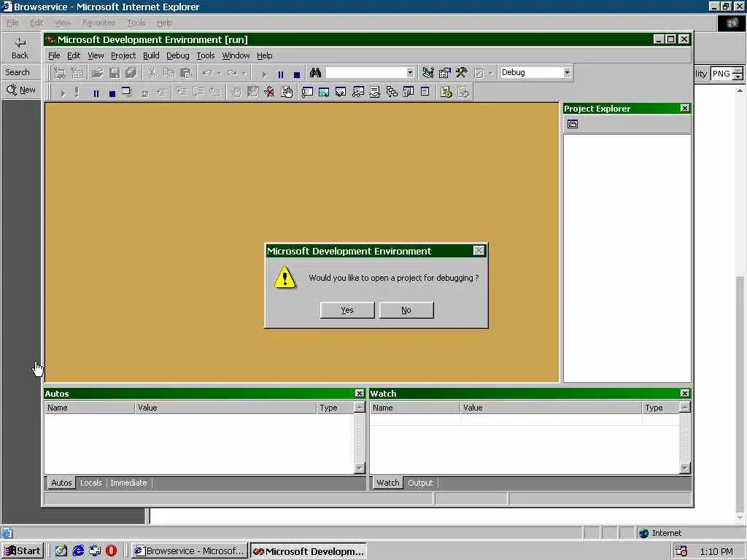The height and width of the screenshot is (560, 747).
Task: Expand the Redo history dropdown arrow
Action: coord(244,74)
